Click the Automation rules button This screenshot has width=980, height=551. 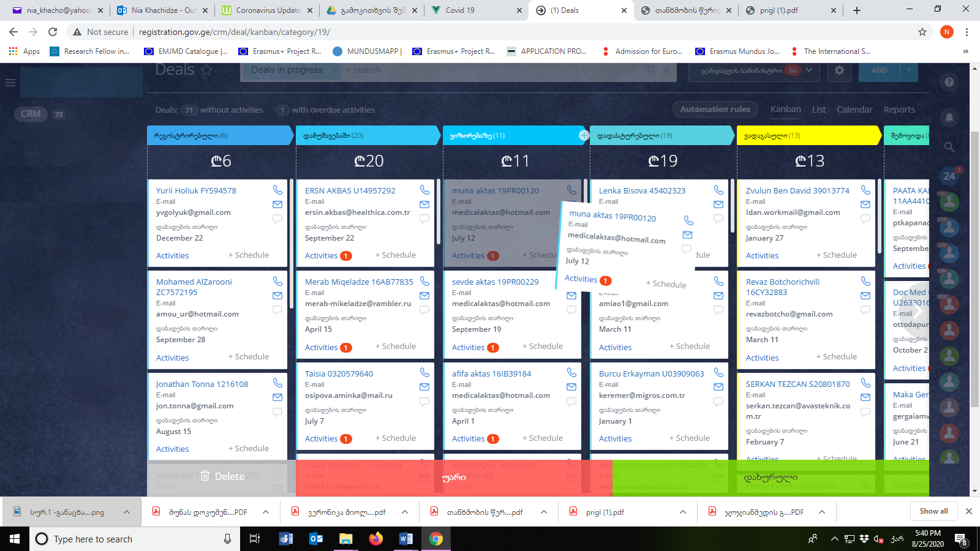click(715, 110)
